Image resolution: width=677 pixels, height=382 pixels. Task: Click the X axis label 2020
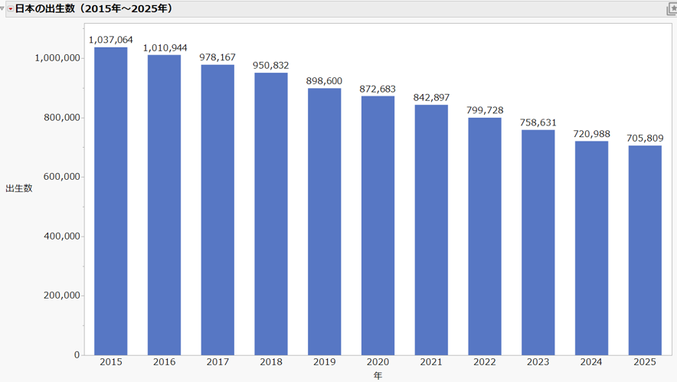point(378,362)
